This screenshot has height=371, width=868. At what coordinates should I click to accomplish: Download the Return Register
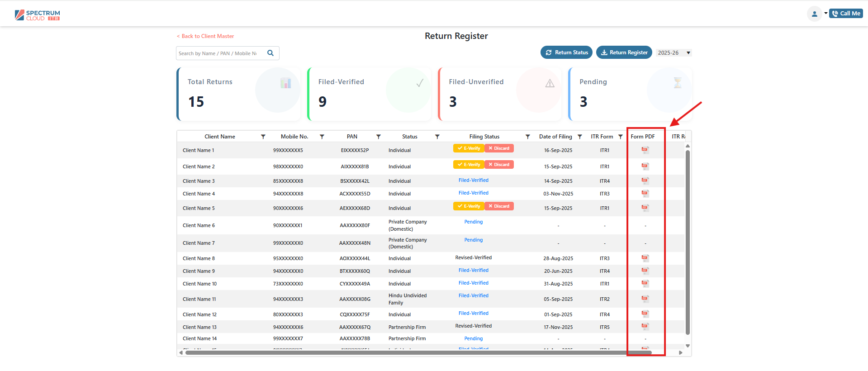coord(624,52)
